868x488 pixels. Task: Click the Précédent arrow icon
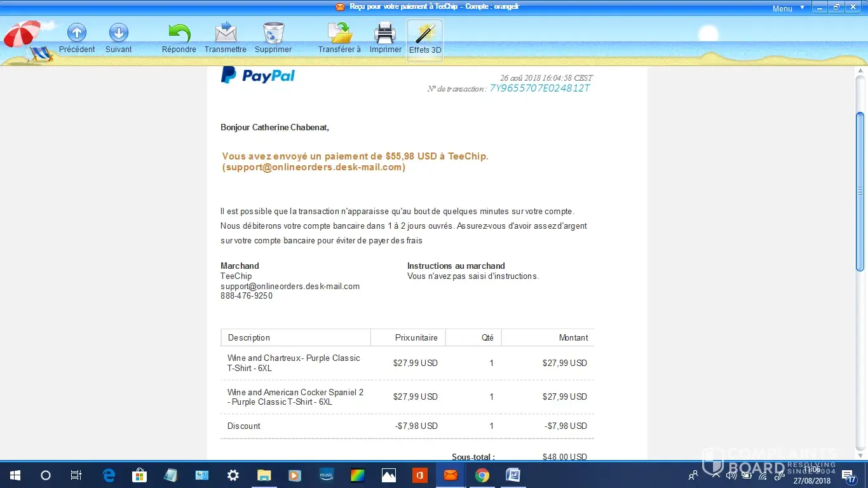pos(77,33)
